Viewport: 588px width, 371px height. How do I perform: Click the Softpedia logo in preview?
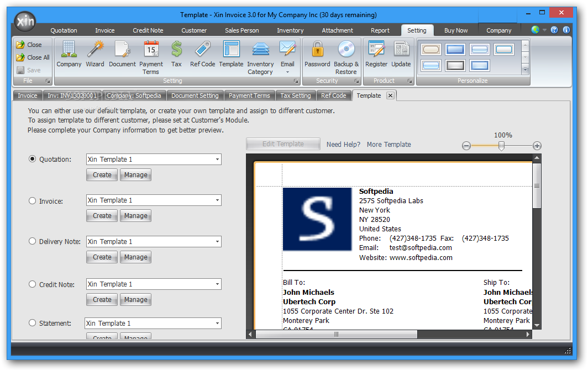point(317,219)
